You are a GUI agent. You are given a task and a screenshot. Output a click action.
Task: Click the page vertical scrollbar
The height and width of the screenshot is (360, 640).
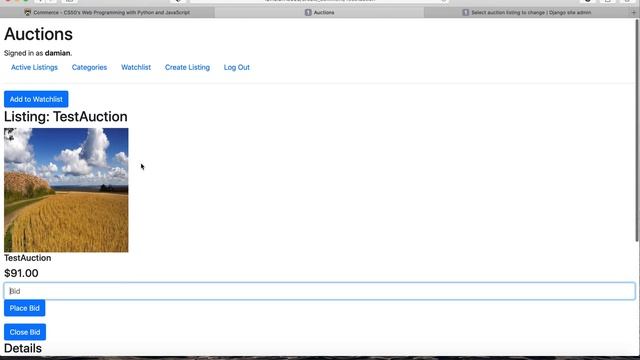(x=637, y=131)
